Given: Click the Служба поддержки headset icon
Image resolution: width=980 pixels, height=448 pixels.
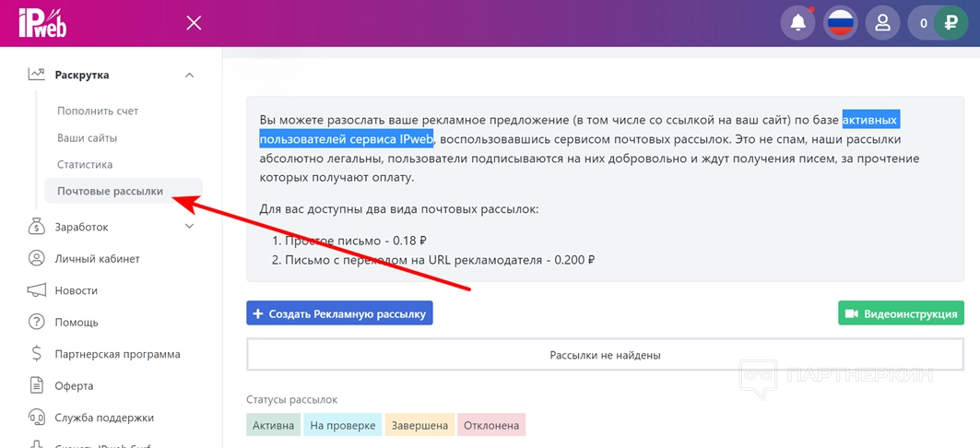Looking at the screenshot, I should tap(37, 418).
